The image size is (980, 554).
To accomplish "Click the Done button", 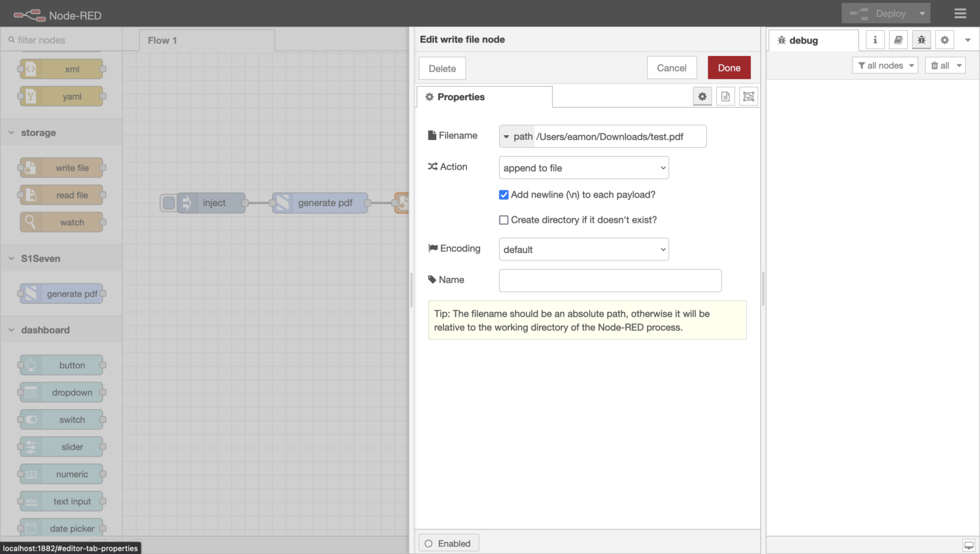I will click(729, 68).
